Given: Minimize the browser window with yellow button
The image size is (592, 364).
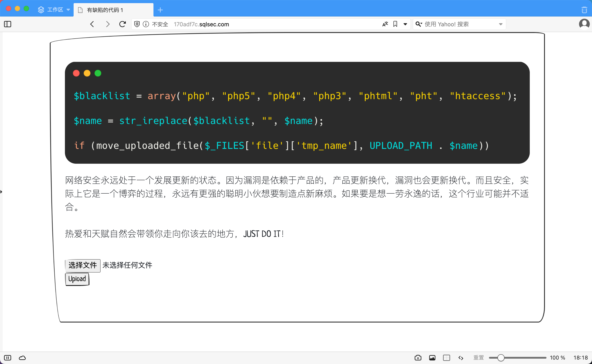Looking at the screenshot, I should [x=17, y=9].
